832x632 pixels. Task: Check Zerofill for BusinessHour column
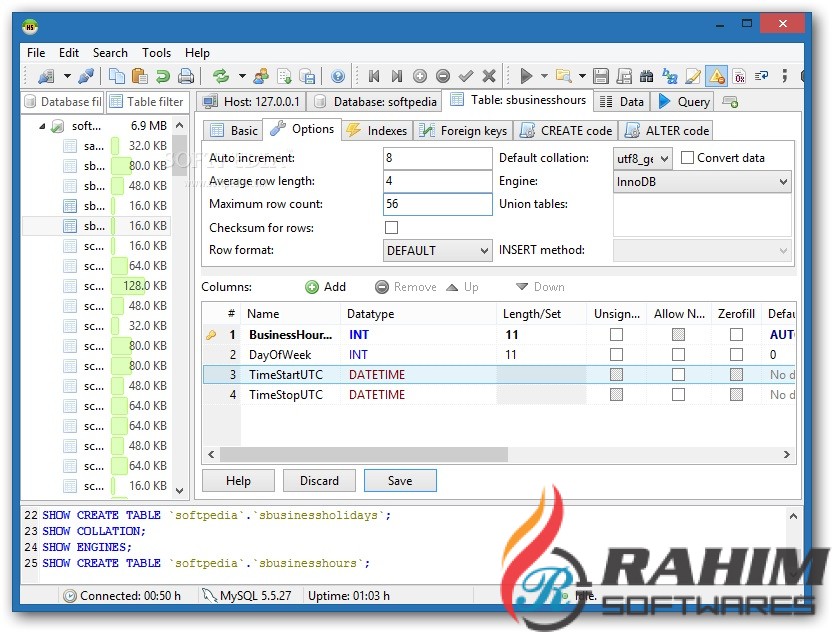click(x=736, y=335)
